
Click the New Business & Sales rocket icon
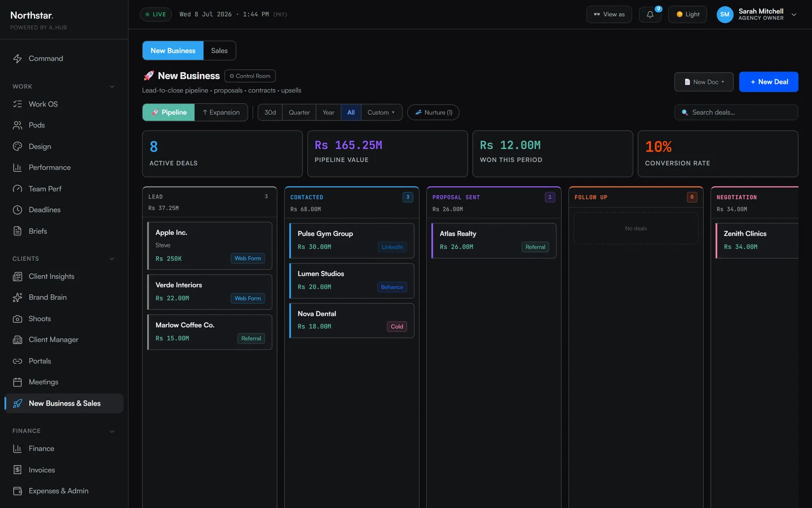pyautogui.click(x=17, y=403)
